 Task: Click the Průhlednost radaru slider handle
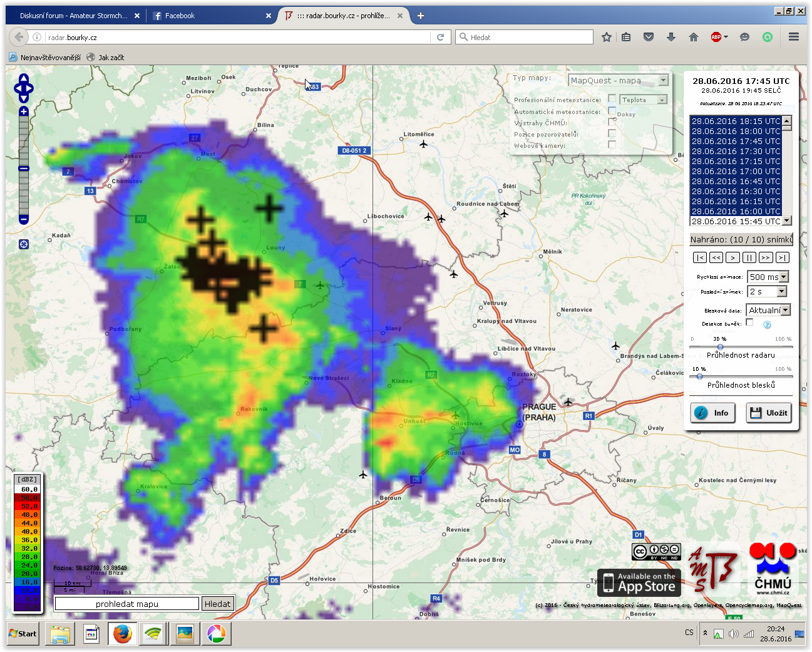pyautogui.click(x=720, y=347)
